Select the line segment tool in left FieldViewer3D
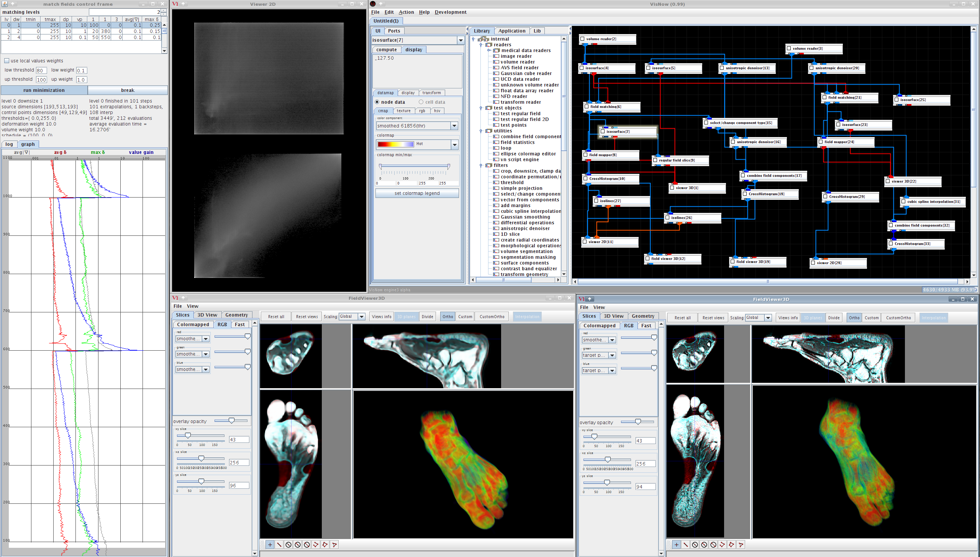The width and height of the screenshot is (980, 557). [279, 545]
